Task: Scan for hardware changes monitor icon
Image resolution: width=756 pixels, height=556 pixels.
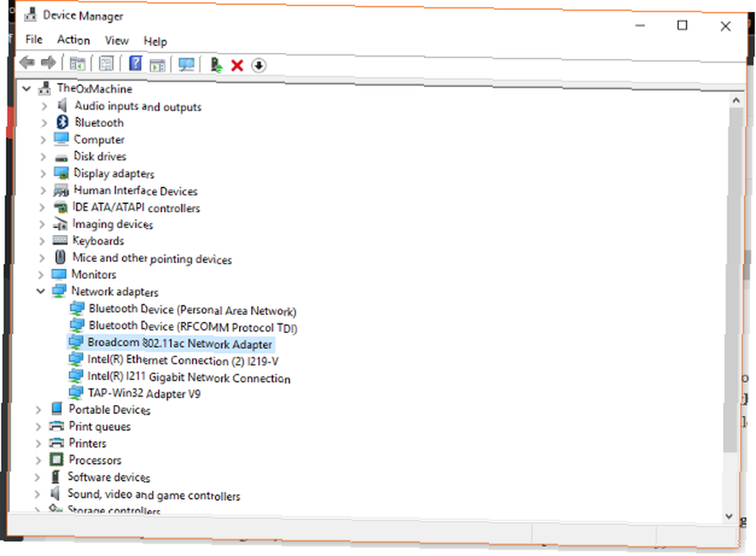Action: coord(186,64)
